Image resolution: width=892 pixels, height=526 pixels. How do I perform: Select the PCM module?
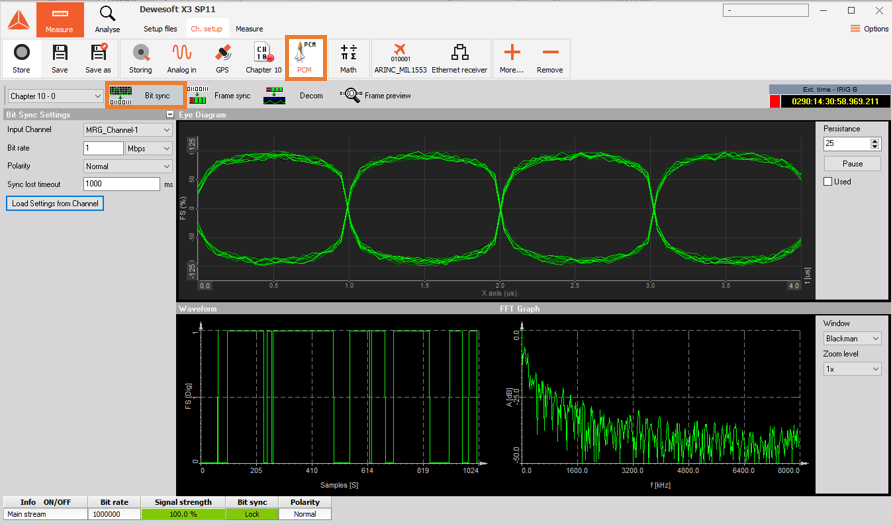point(305,58)
